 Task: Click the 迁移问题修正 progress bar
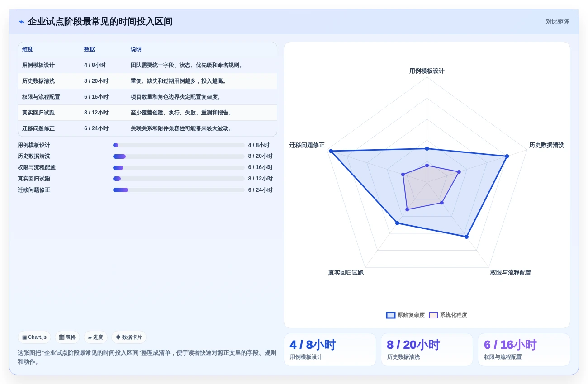(179, 190)
